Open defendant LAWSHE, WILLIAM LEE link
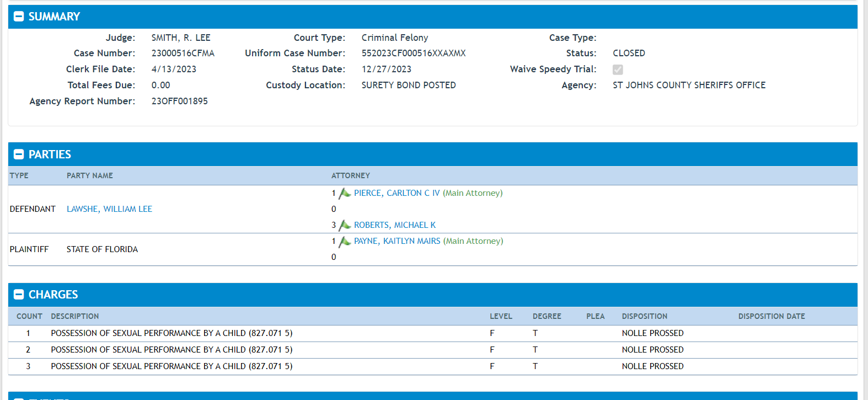This screenshot has height=400, width=868. pyautogui.click(x=109, y=209)
